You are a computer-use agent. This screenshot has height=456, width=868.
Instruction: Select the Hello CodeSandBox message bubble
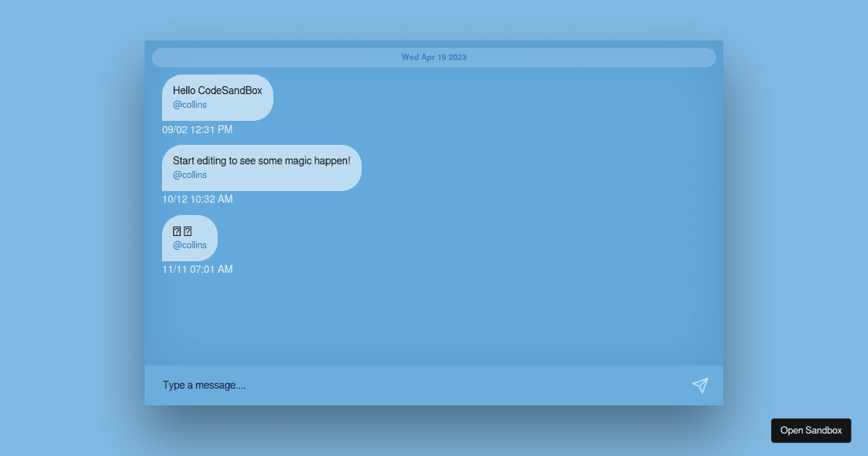tap(217, 98)
